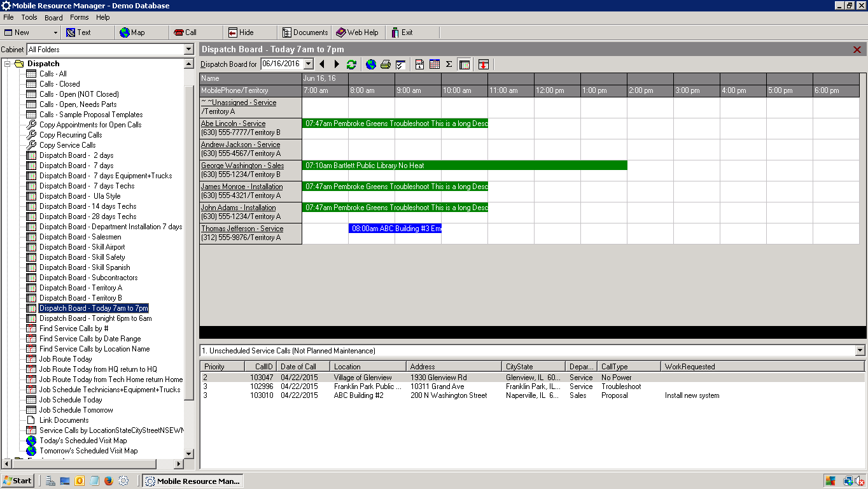Open Copy Recurring Calls tool item
Image resolution: width=868 pixels, height=489 pixels.
[71, 135]
